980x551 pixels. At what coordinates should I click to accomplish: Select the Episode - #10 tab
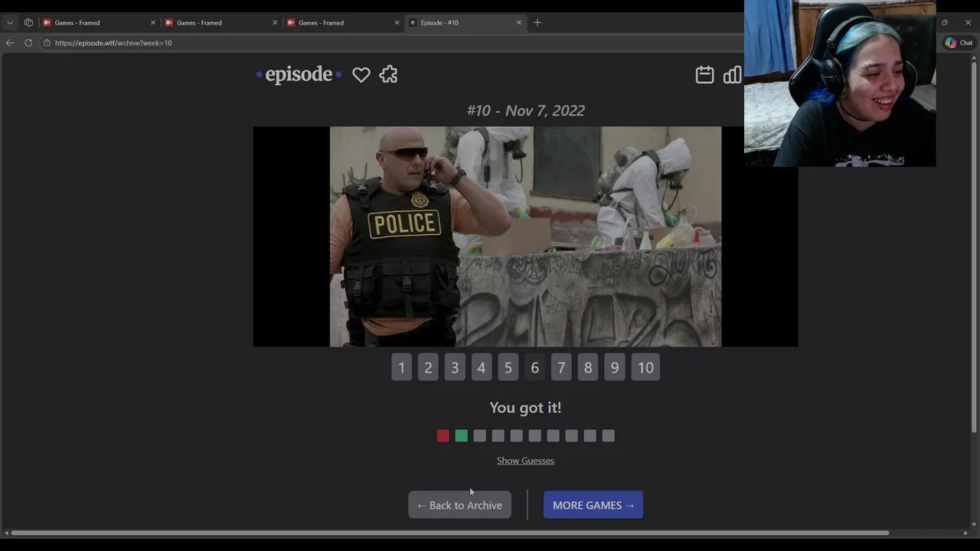tap(465, 23)
